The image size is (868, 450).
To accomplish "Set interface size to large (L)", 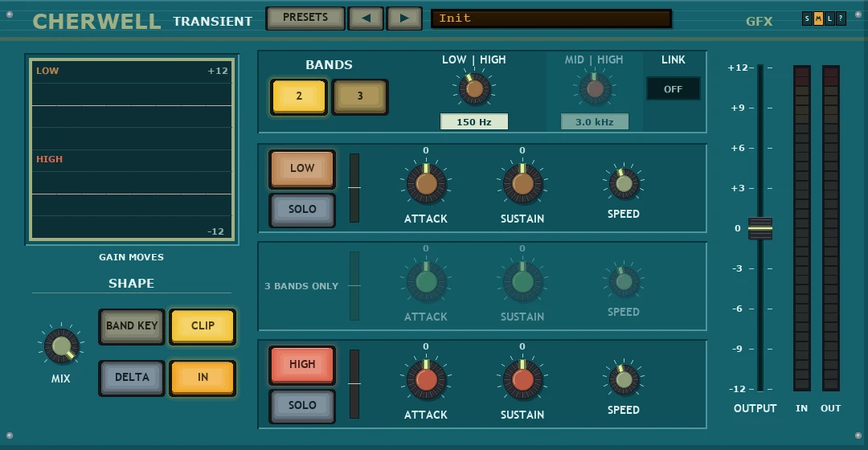I will pos(829,18).
